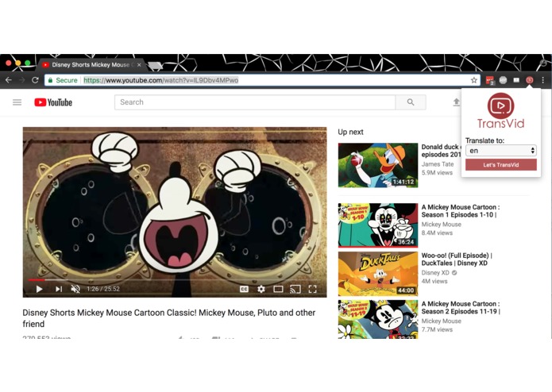Click the 5.9M views text

(437, 173)
